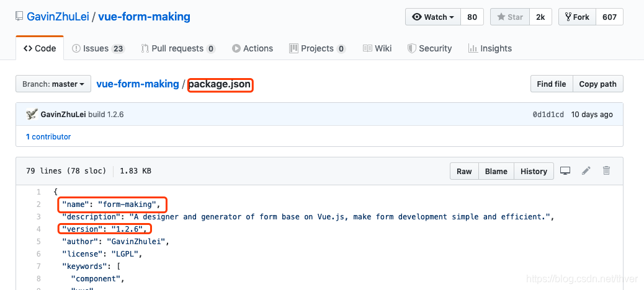The height and width of the screenshot is (290, 644).
Task: Switch to the Security tab
Action: (429, 48)
